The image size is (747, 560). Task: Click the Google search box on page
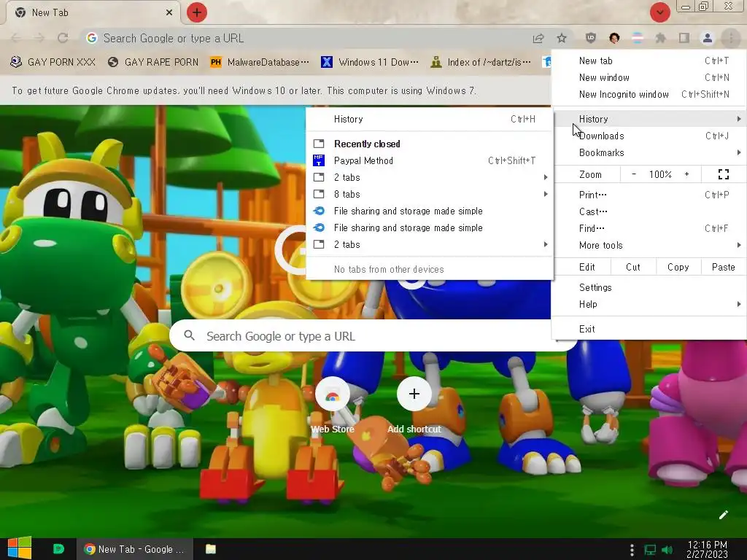373,335
